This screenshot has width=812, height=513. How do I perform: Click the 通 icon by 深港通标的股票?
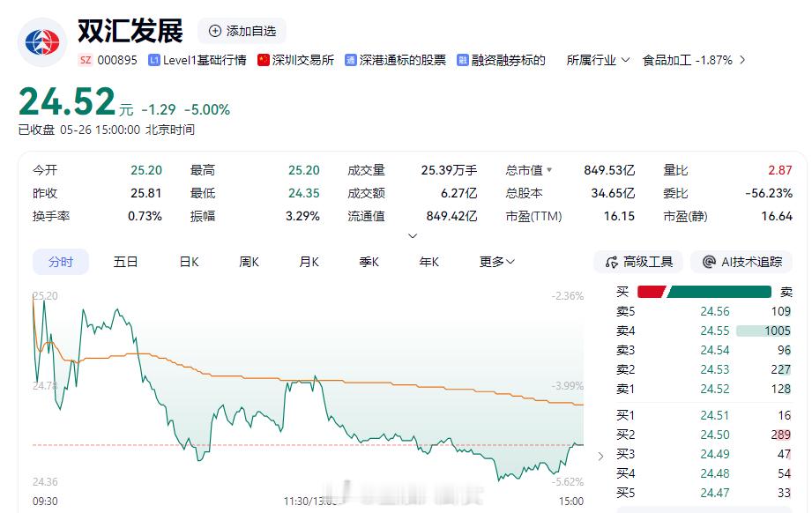pyautogui.click(x=351, y=60)
